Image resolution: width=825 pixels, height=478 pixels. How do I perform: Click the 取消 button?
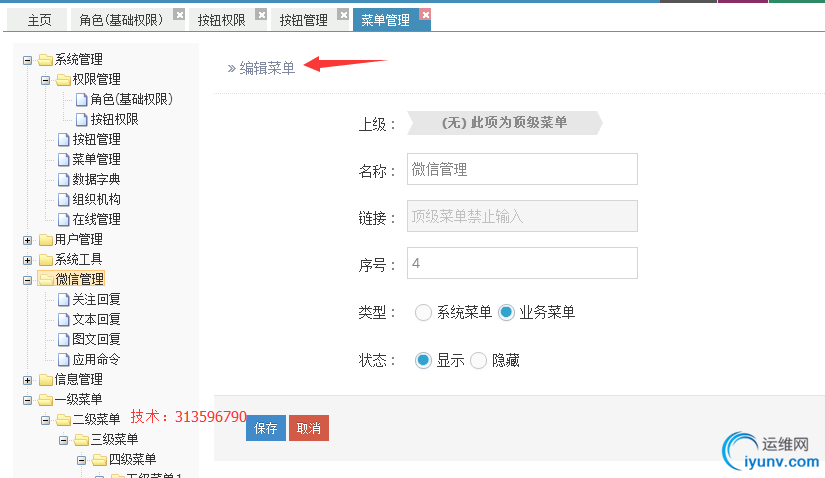pyautogui.click(x=309, y=428)
